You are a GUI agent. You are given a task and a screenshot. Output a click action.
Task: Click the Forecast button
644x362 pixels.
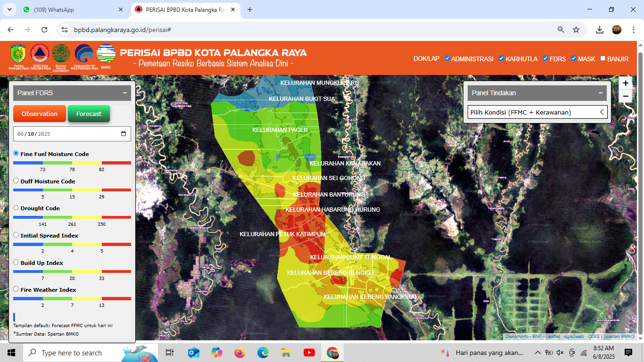click(89, 114)
